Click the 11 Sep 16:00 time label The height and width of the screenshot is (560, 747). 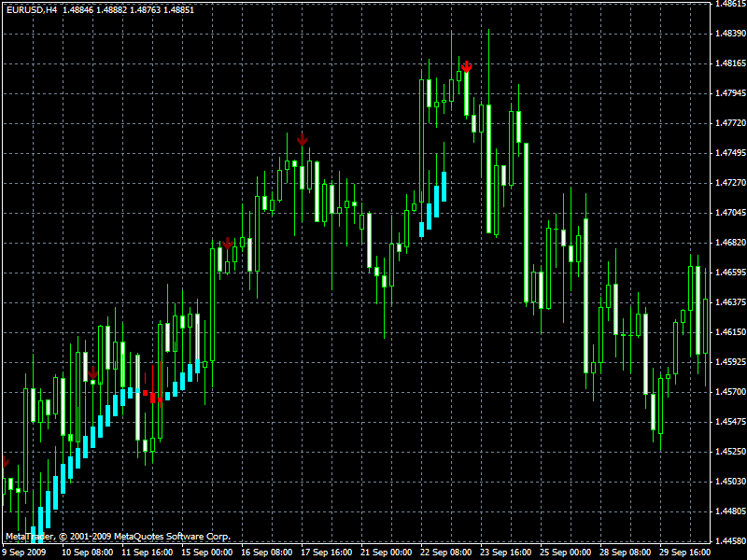coord(148,553)
